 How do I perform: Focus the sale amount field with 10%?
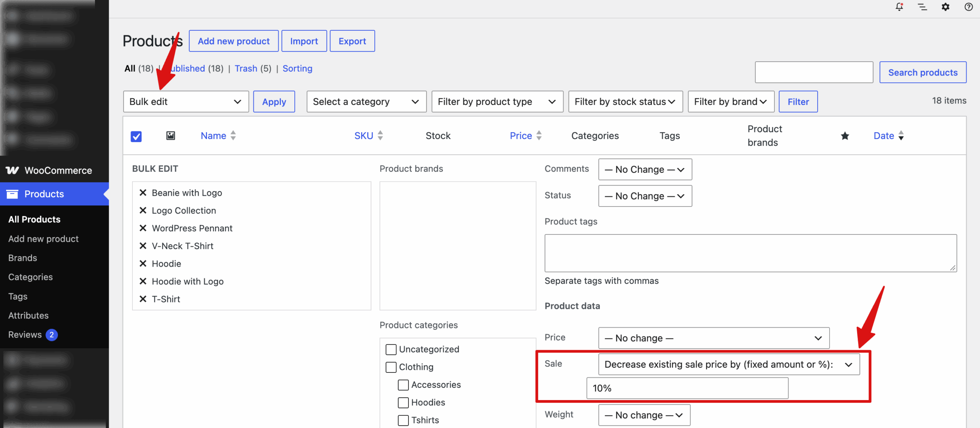(x=688, y=388)
